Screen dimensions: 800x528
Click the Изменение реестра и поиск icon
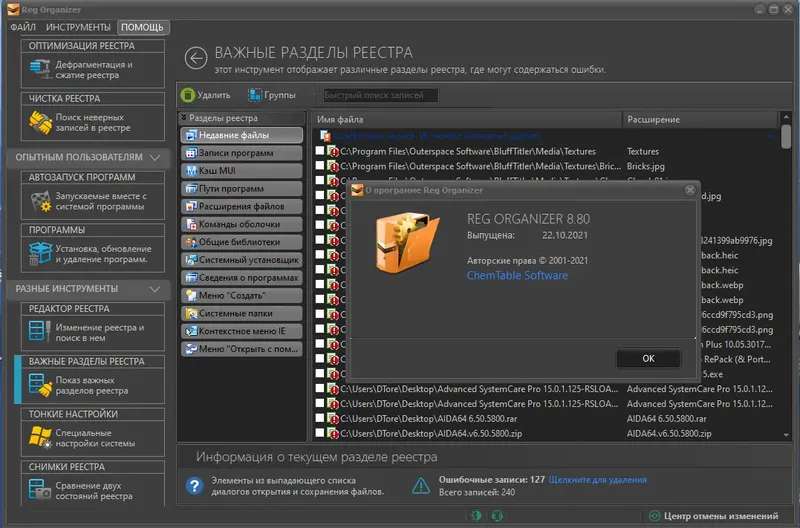40,332
